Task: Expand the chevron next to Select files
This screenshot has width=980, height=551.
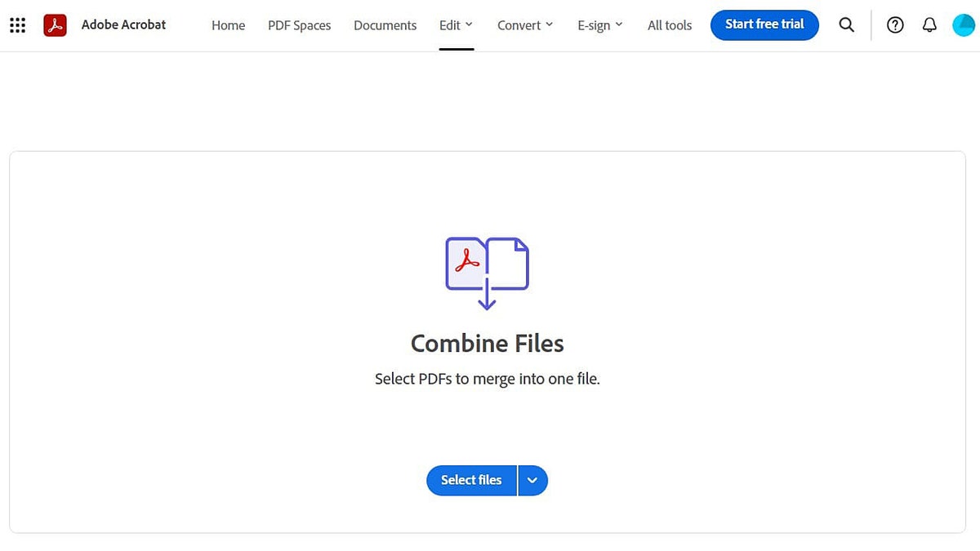Action: coord(532,480)
